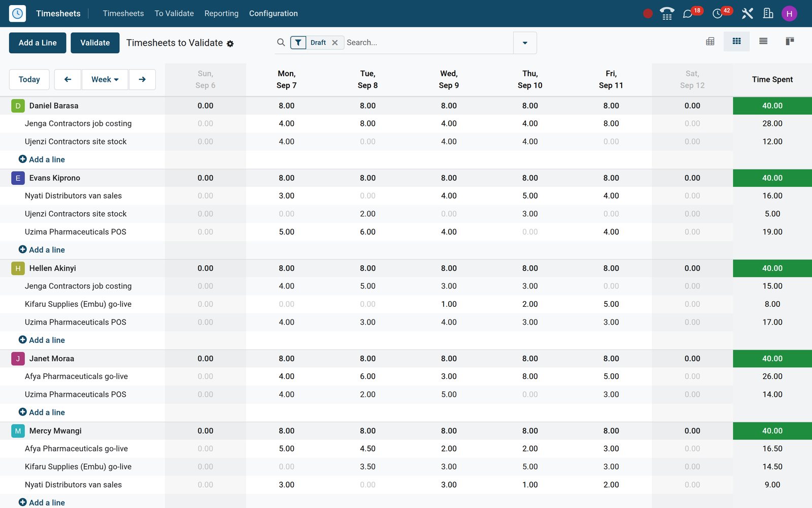Add a line under Janet Moraa
This screenshot has width=812, height=508.
[42, 412]
